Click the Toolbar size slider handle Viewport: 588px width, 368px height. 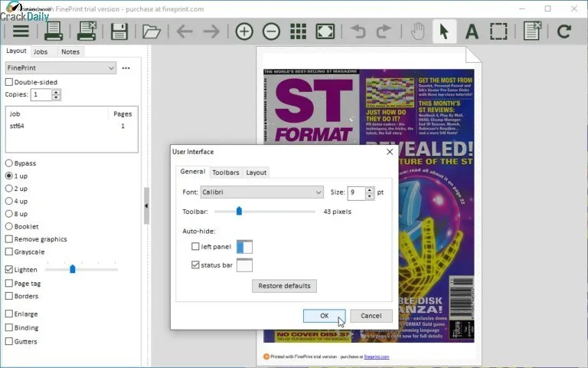pyautogui.click(x=239, y=211)
